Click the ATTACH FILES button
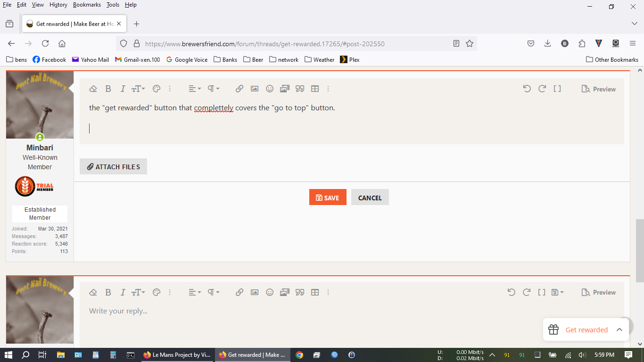 (x=113, y=167)
